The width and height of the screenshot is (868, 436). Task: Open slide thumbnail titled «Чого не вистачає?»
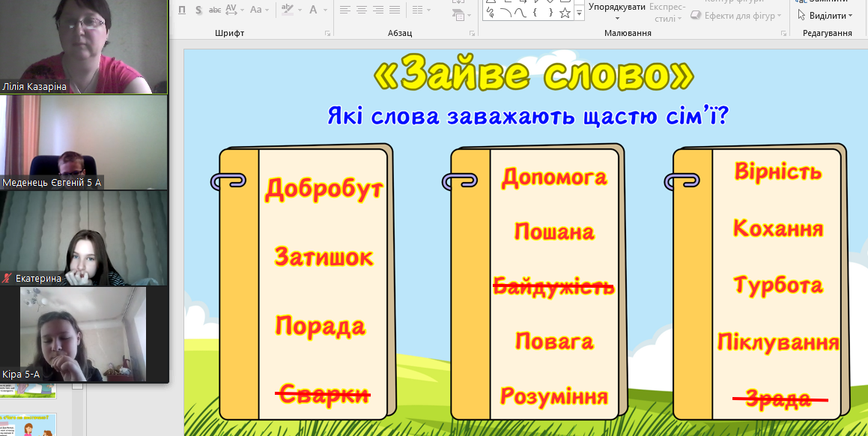28,424
